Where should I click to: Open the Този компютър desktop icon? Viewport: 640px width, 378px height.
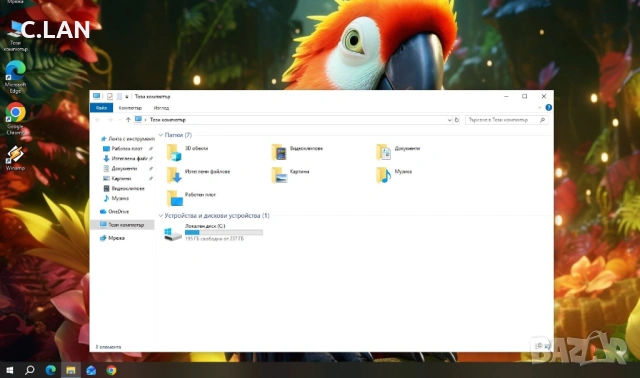pos(15,36)
